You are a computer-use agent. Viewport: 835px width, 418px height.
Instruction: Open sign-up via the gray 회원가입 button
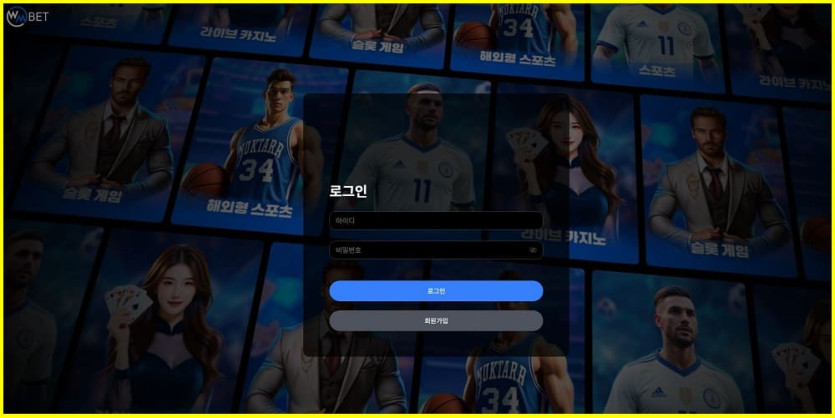tap(436, 321)
